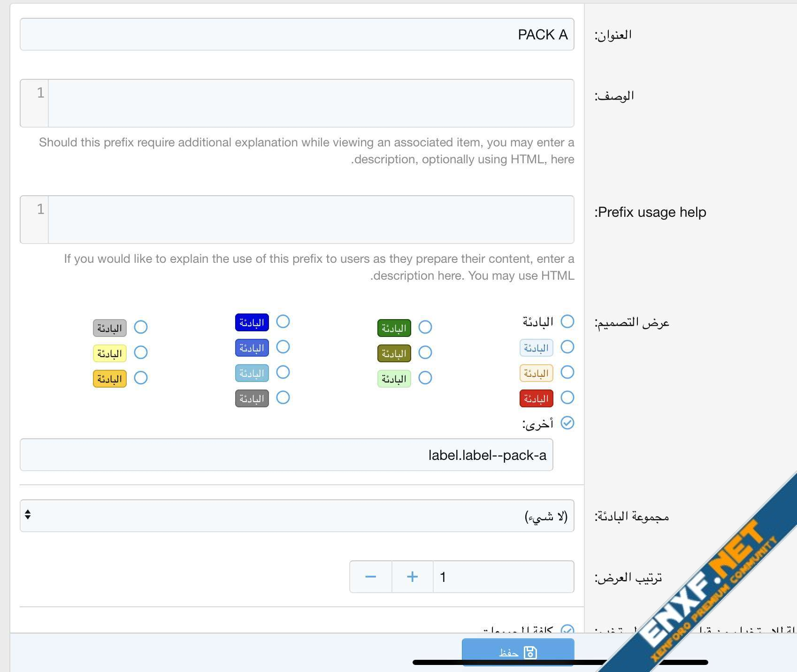Choose the bright blue prefix swatch
The height and width of the screenshot is (672, 797).
click(x=252, y=322)
